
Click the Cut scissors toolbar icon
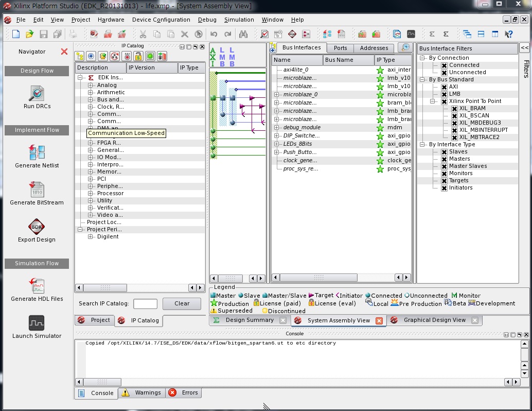coord(143,34)
